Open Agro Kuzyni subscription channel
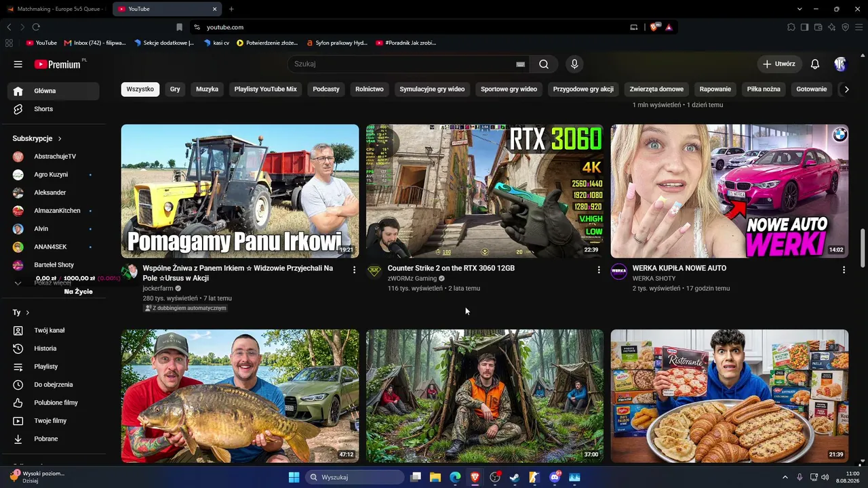The height and width of the screenshot is (488, 868). (x=54, y=175)
